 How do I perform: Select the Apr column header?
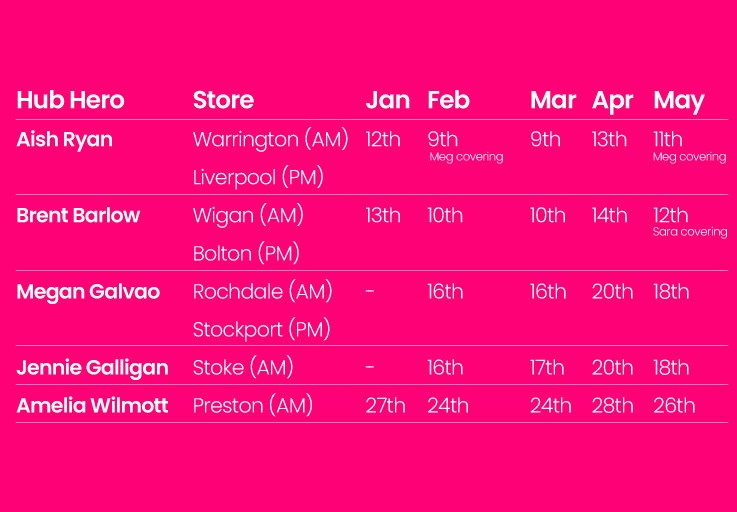click(x=612, y=100)
